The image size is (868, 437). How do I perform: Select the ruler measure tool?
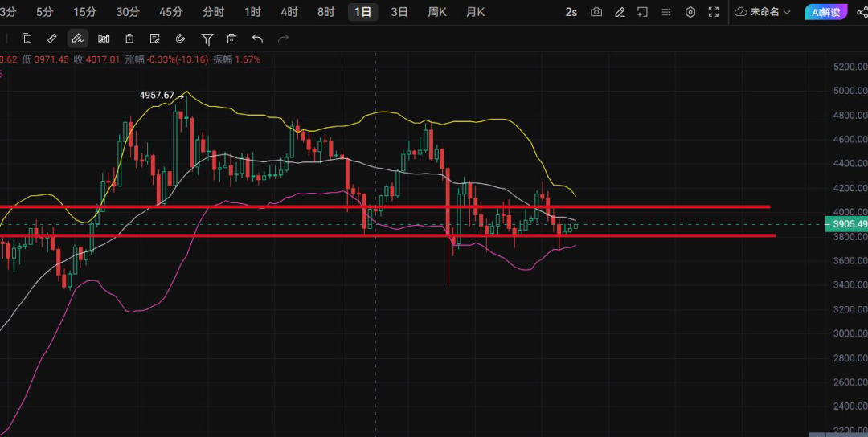coord(52,39)
